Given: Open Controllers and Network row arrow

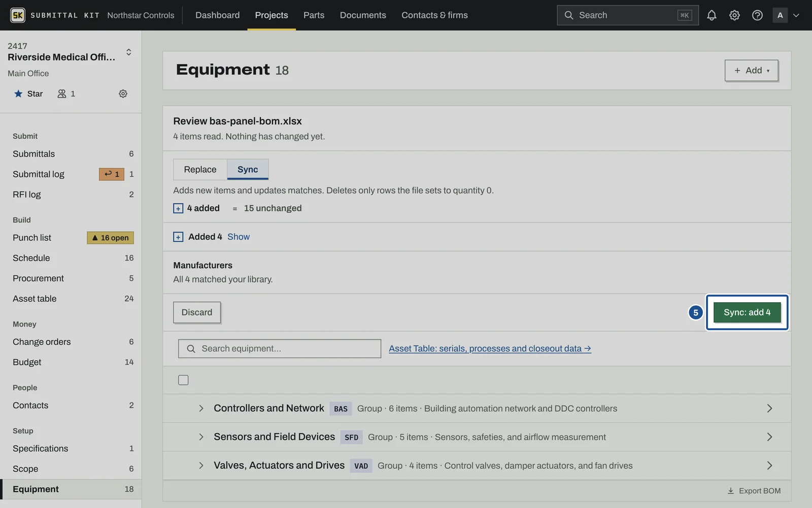Looking at the screenshot, I should (x=769, y=408).
